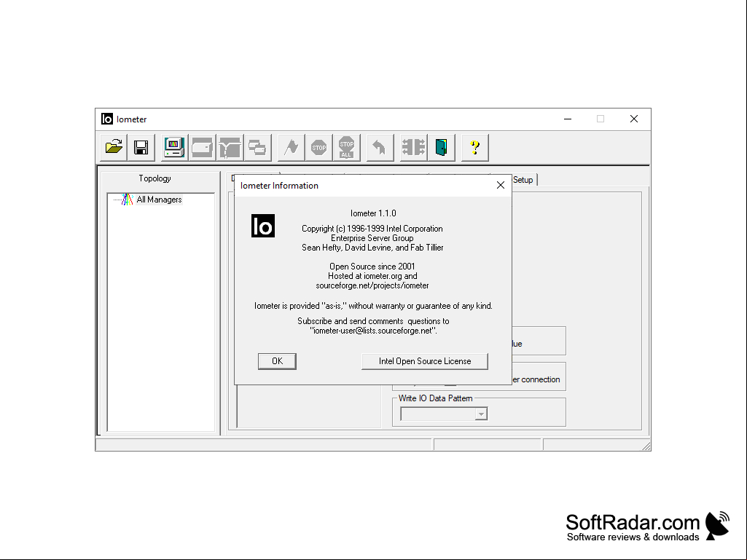
Task: Start tests green flag icon
Action: click(291, 147)
